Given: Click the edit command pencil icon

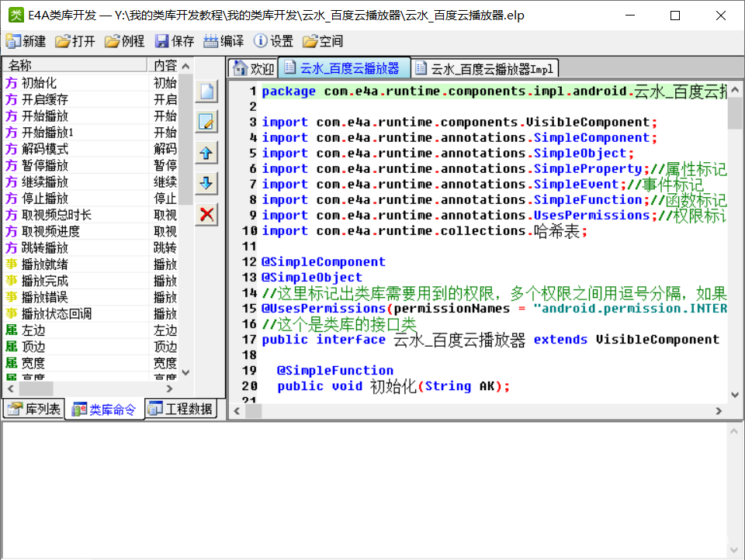Looking at the screenshot, I should (206, 122).
